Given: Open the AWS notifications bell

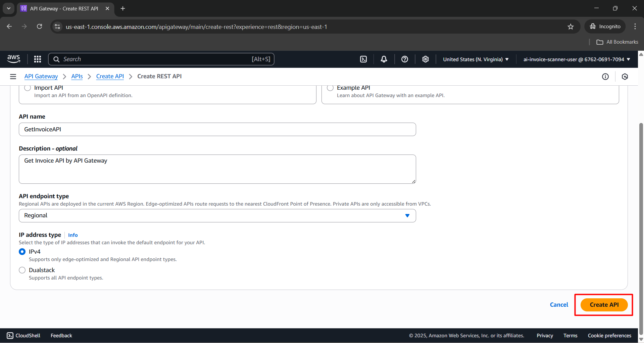Looking at the screenshot, I should (384, 59).
